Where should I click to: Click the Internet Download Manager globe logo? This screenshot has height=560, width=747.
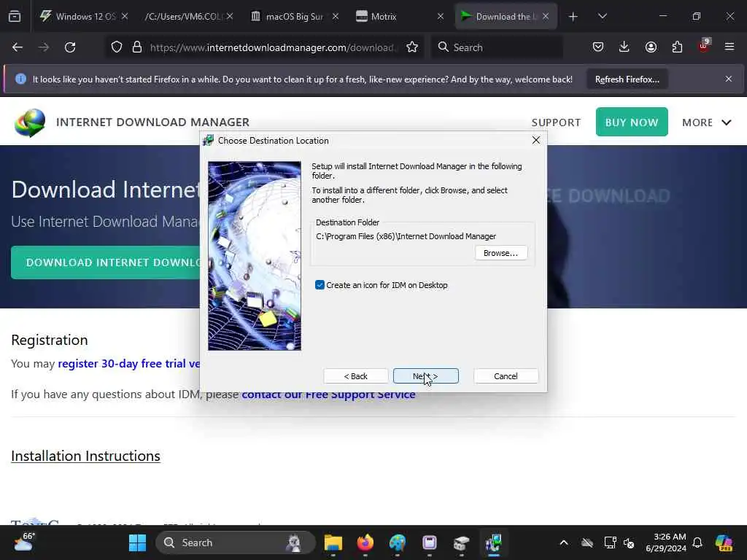pyautogui.click(x=30, y=122)
